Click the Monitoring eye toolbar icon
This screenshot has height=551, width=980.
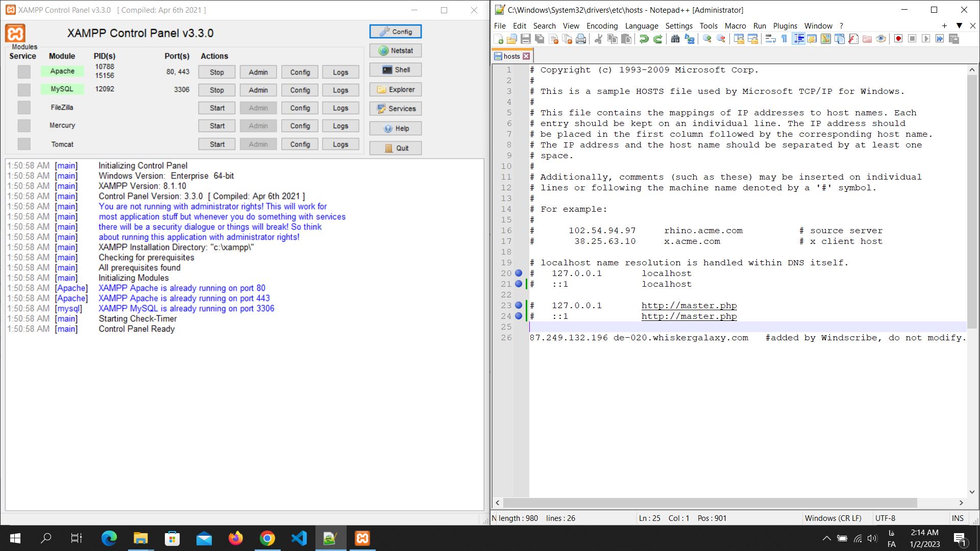(881, 39)
